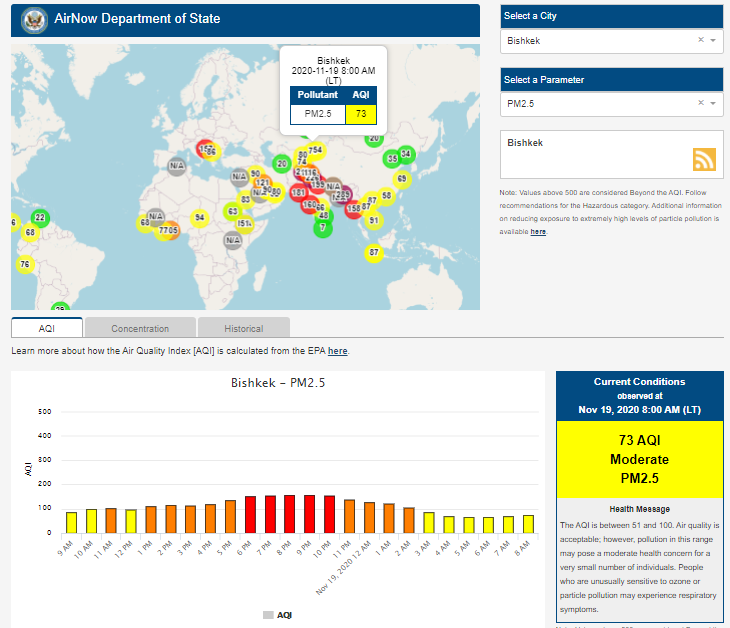The width and height of the screenshot is (730, 628).
Task: Clear the selected PM2.5 parameter
Action: pos(700,103)
